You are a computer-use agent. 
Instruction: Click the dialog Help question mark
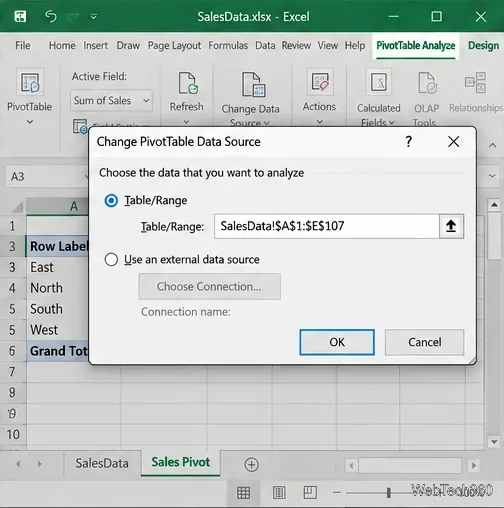[x=408, y=142]
